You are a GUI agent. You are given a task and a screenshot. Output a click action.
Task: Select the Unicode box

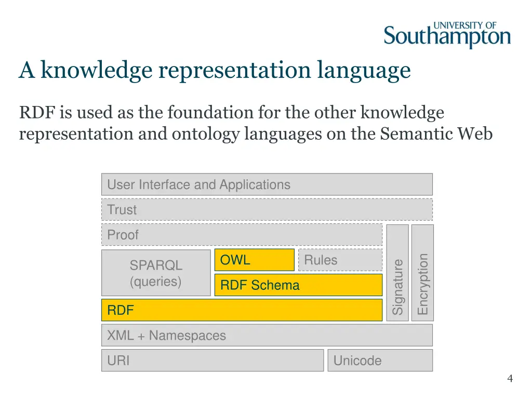pyautogui.click(x=380, y=360)
